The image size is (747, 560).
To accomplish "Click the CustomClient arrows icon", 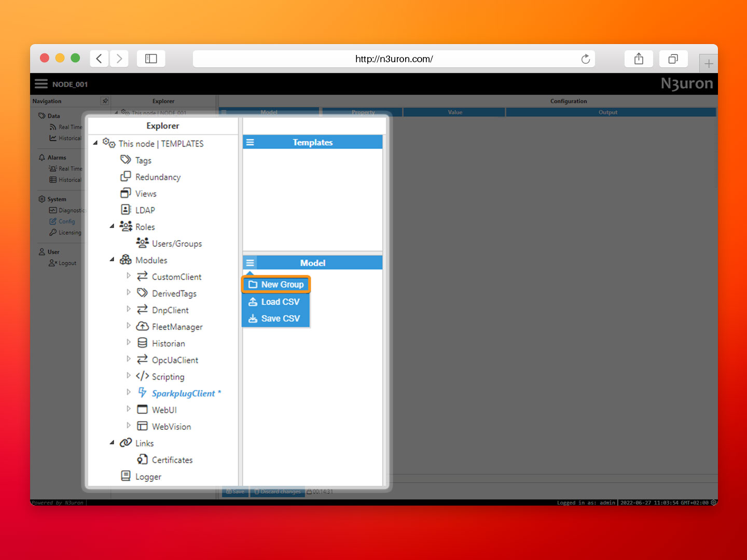I will coord(142,276).
